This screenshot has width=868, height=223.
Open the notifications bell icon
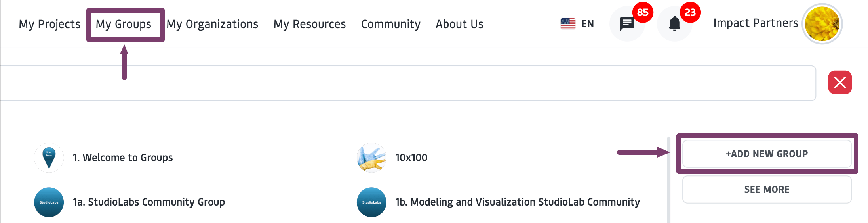[674, 24]
